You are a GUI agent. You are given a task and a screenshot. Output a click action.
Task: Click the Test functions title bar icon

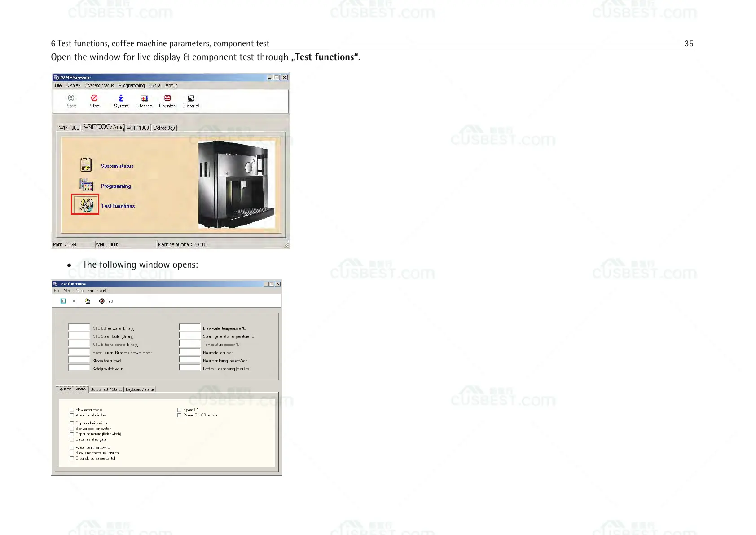point(55,284)
